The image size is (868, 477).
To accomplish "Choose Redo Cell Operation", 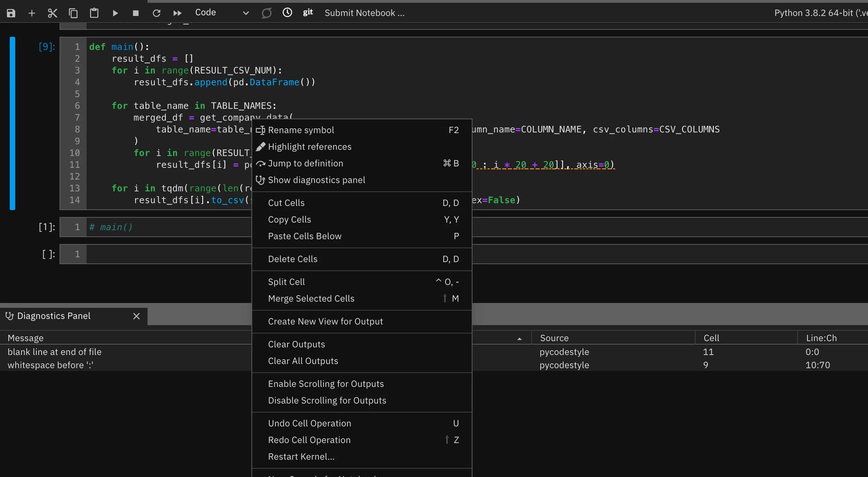I will pos(362,440).
